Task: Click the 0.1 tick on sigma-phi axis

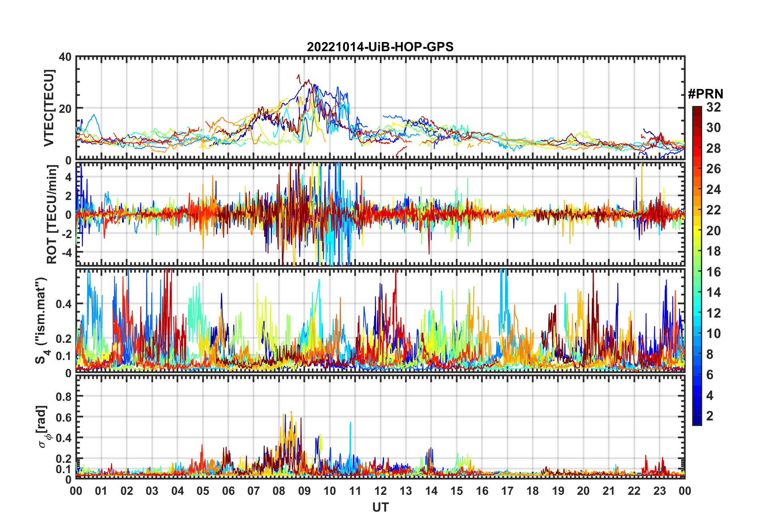Action: pyautogui.click(x=64, y=469)
